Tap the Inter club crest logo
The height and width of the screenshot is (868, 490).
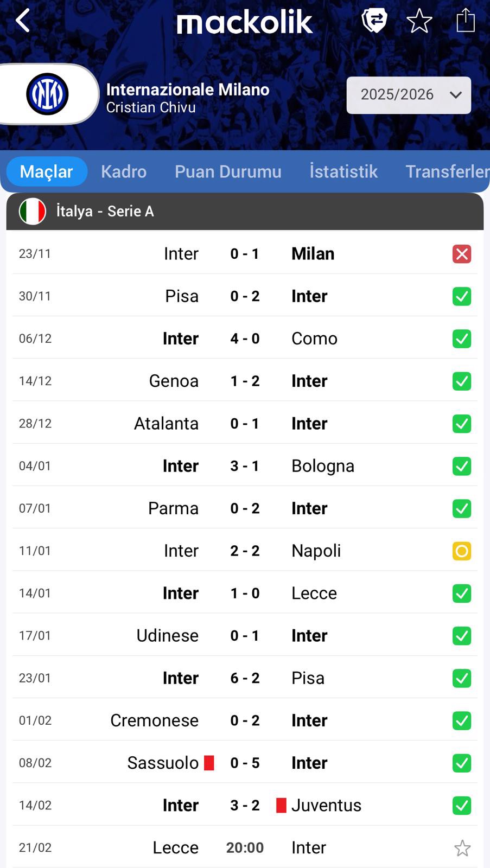tap(47, 94)
